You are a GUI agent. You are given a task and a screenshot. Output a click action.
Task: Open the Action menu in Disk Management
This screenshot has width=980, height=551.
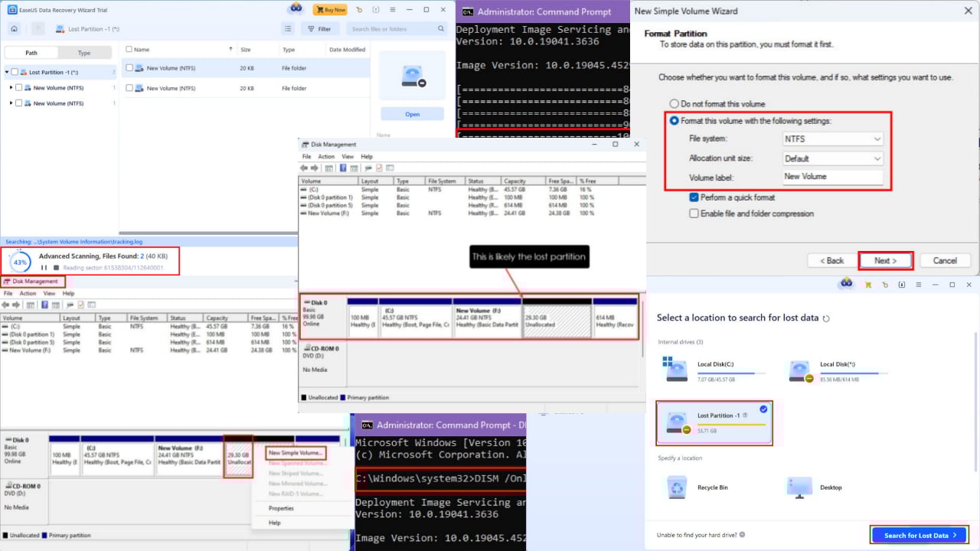tap(326, 155)
